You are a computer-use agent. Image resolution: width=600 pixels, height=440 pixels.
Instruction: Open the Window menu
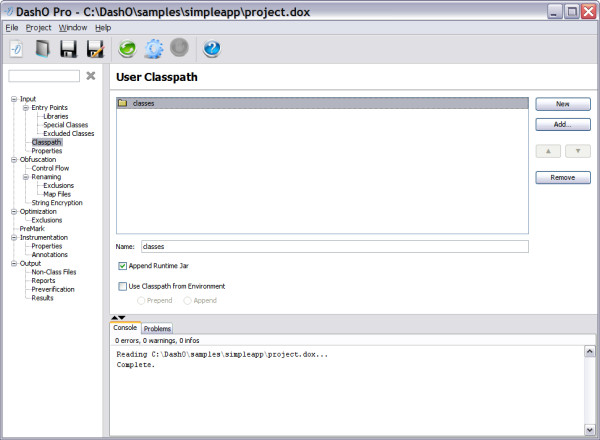tap(73, 28)
